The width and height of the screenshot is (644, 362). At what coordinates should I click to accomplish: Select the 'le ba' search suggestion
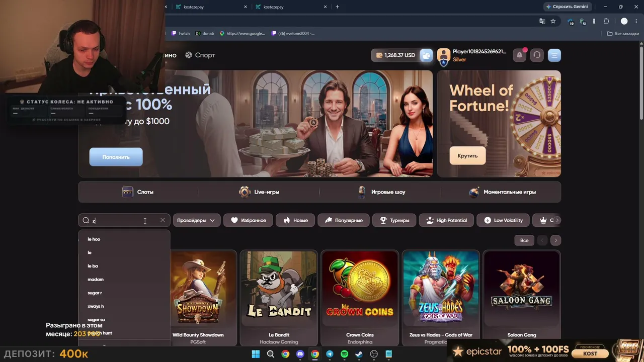[93, 266]
